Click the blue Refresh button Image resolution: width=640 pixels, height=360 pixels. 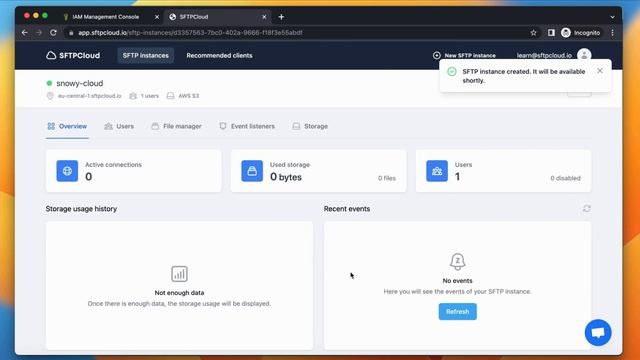pos(458,311)
